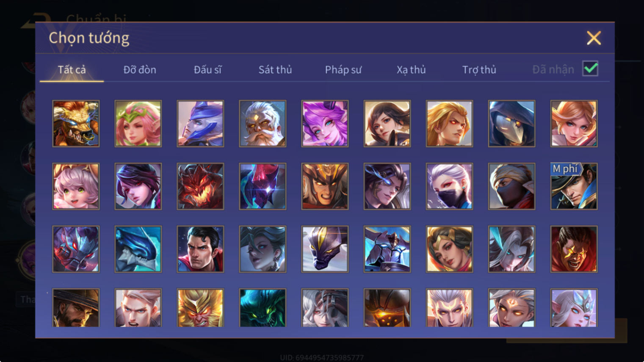Pick the purple-haired fox girl hero
The image size is (644, 362).
coord(325,124)
